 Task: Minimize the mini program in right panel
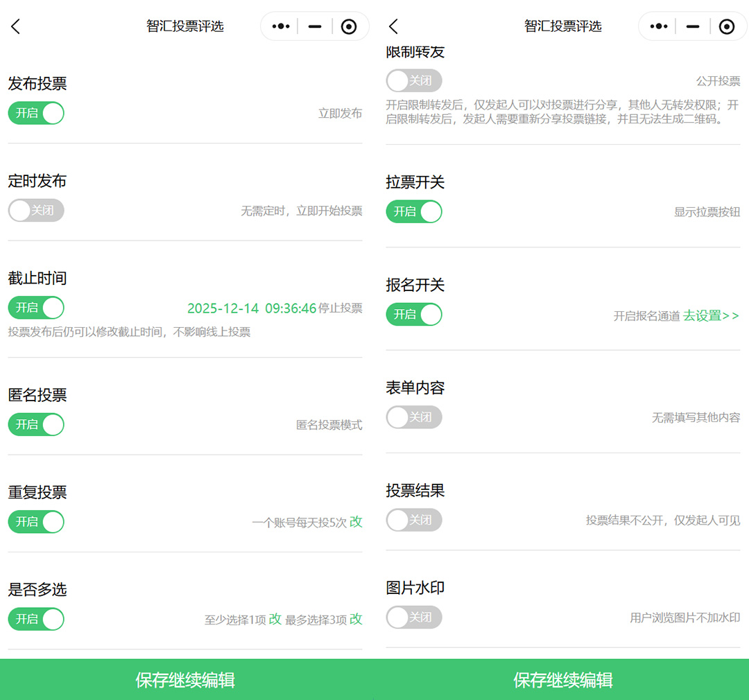[x=692, y=26]
